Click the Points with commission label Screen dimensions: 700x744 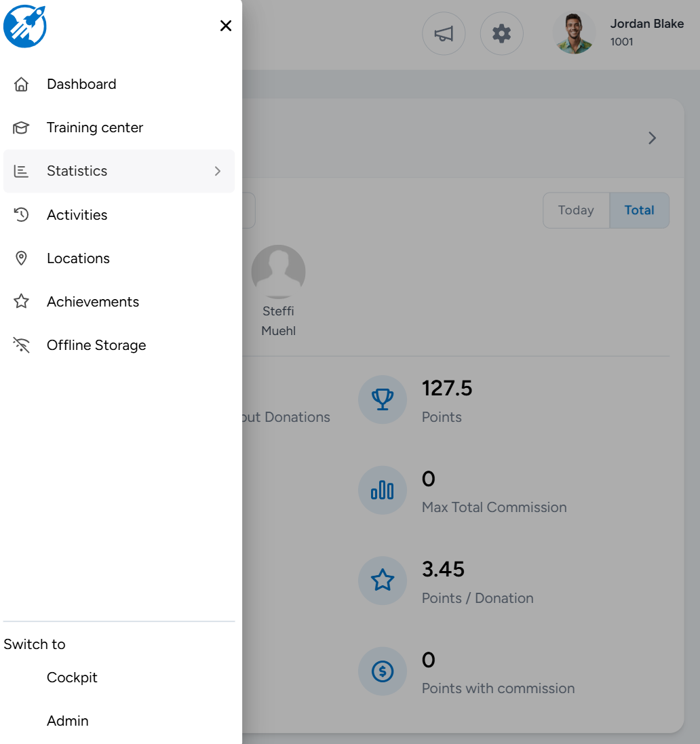(x=499, y=688)
